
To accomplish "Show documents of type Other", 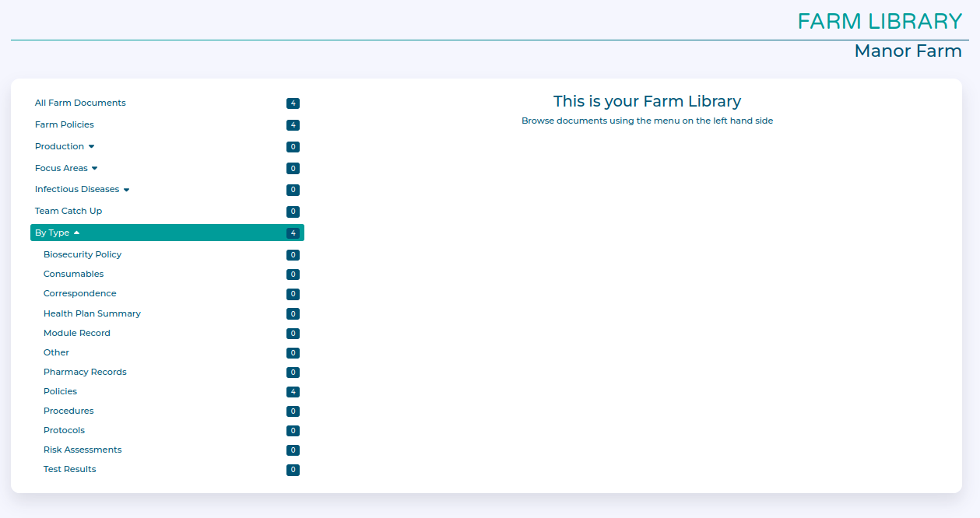I will 56,352.
